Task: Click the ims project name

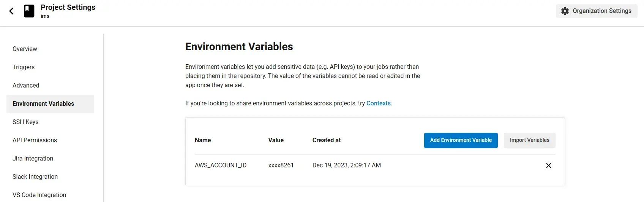Action: [45, 16]
